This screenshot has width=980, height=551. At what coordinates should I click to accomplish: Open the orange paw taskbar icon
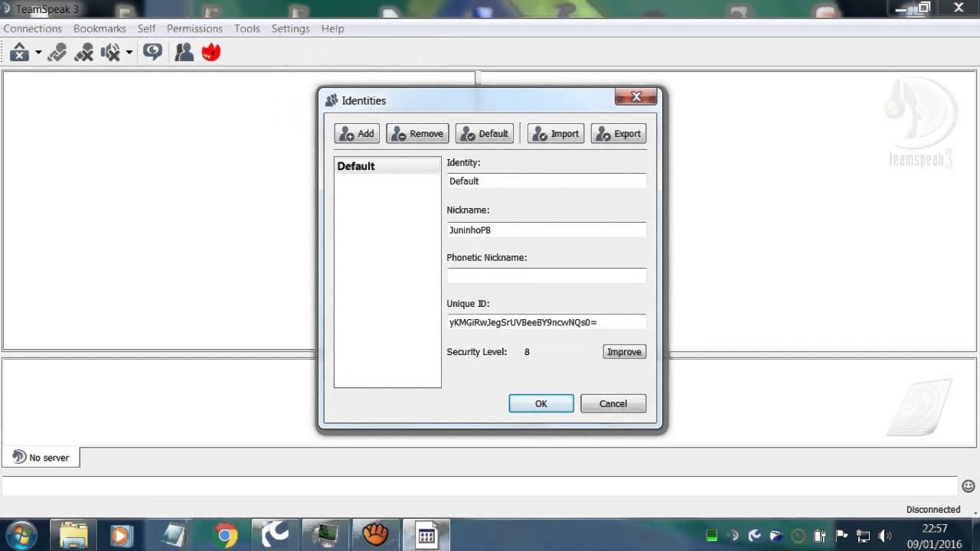[x=375, y=535]
